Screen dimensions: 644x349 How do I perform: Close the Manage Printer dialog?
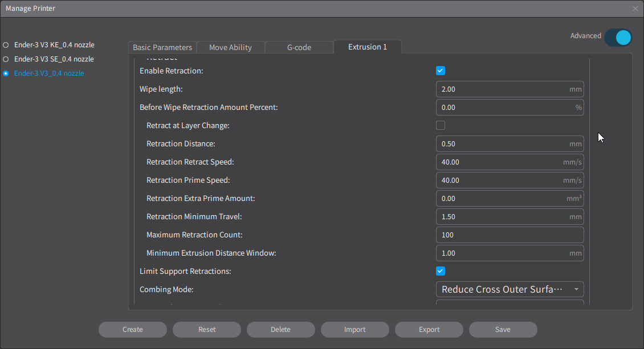(635, 9)
